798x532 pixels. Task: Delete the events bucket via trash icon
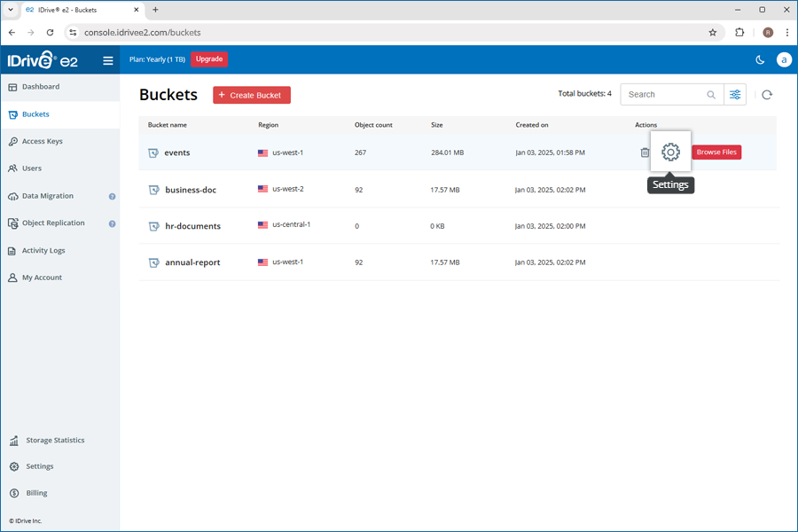click(645, 153)
